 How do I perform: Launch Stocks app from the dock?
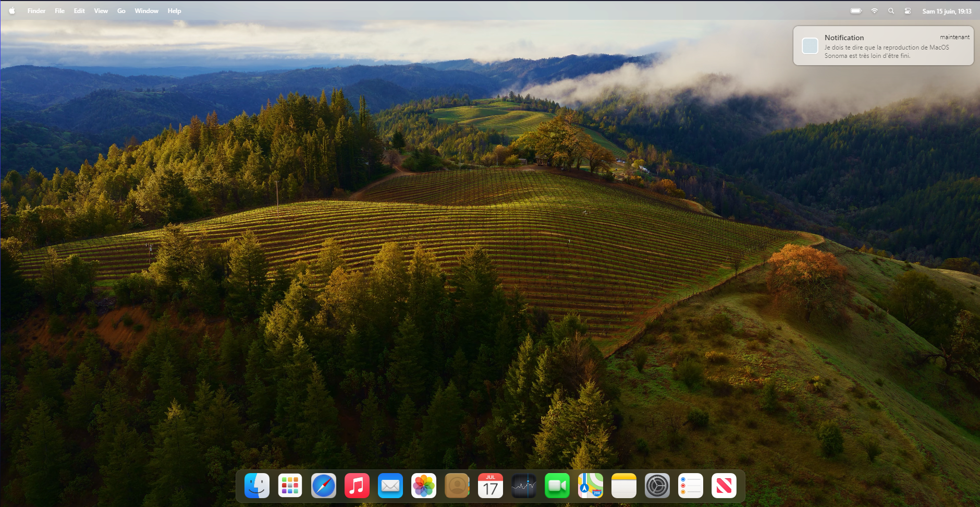pyautogui.click(x=524, y=486)
